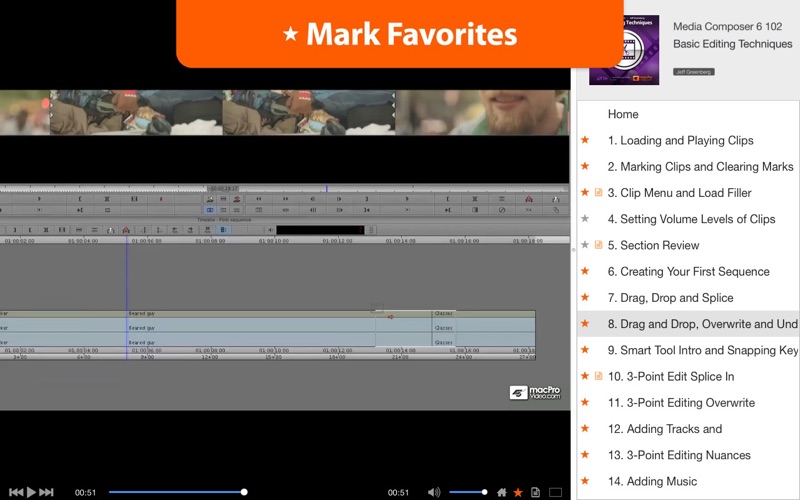The width and height of the screenshot is (800, 500).
Task: Toggle favorite star for Adding Tracks and
Action: [x=585, y=429]
